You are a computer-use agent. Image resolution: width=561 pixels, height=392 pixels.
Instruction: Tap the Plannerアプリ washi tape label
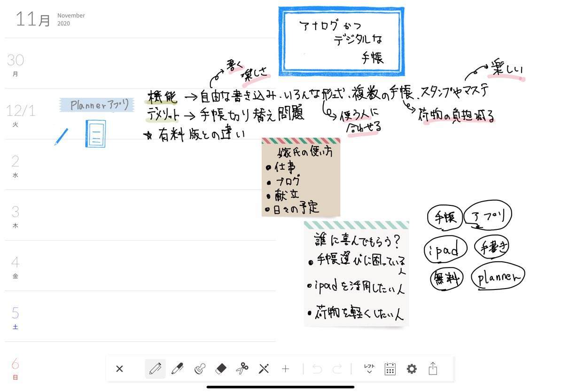pyautogui.click(x=96, y=104)
